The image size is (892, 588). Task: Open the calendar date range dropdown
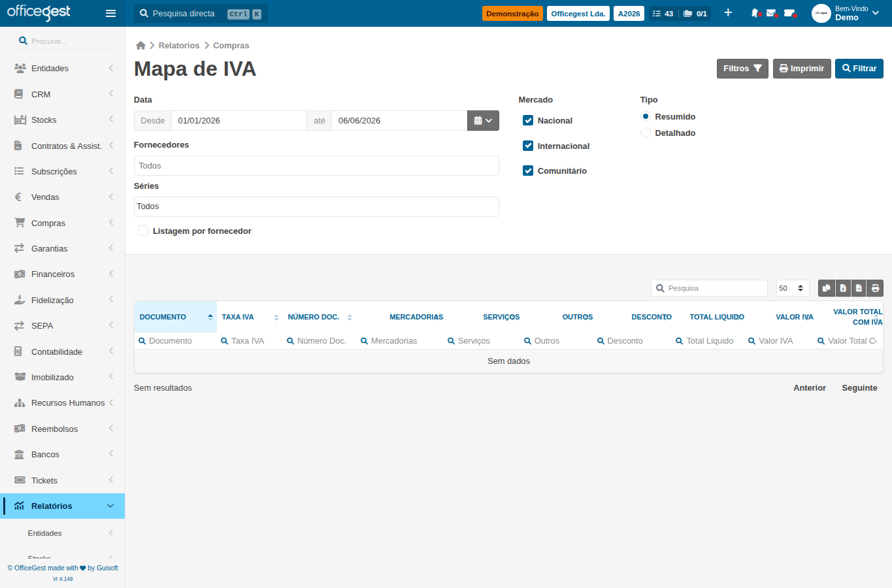pyautogui.click(x=483, y=120)
